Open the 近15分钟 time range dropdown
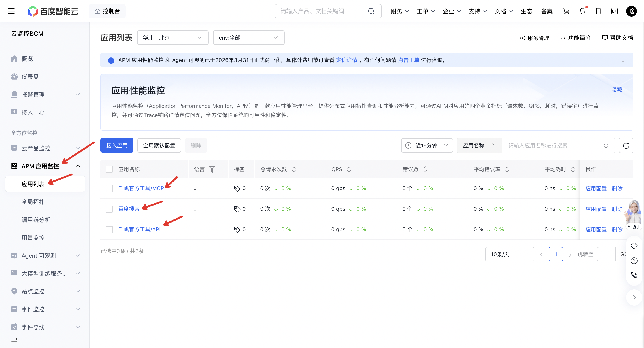The height and width of the screenshot is (348, 644). pos(427,146)
